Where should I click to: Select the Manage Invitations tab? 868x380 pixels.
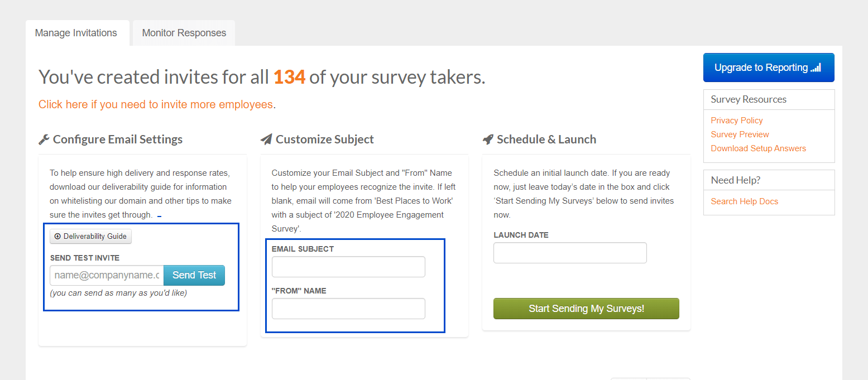pyautogui.click(x=76, y=33)
